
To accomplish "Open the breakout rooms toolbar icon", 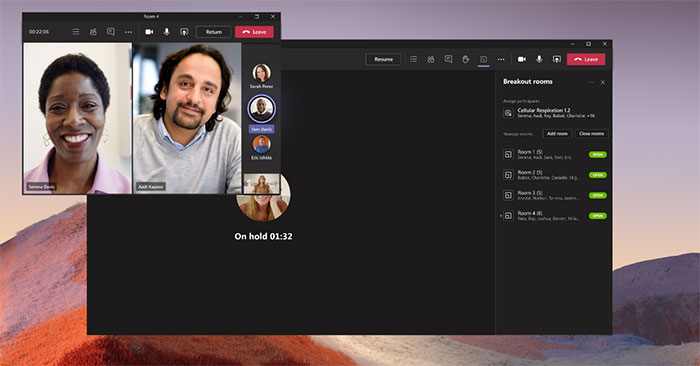I will point(483,59).
